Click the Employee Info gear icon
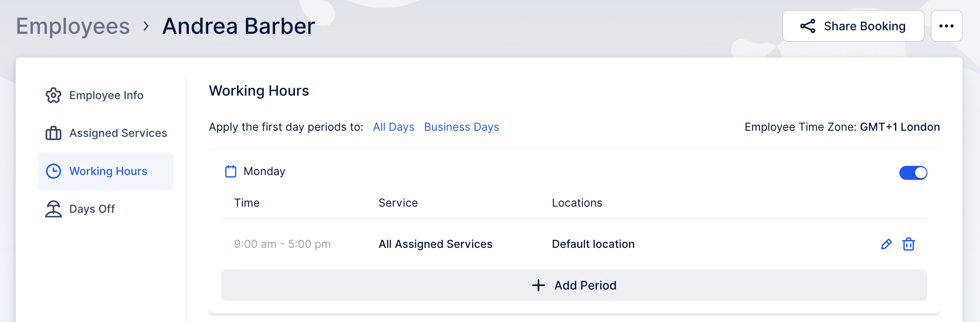 pyautogui.click(x=53, y=95)
